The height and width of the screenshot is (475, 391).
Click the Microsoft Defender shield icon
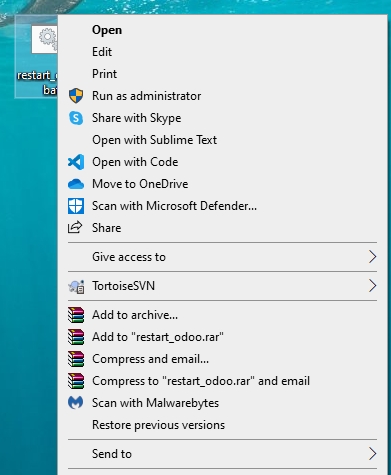pos(76,206)
